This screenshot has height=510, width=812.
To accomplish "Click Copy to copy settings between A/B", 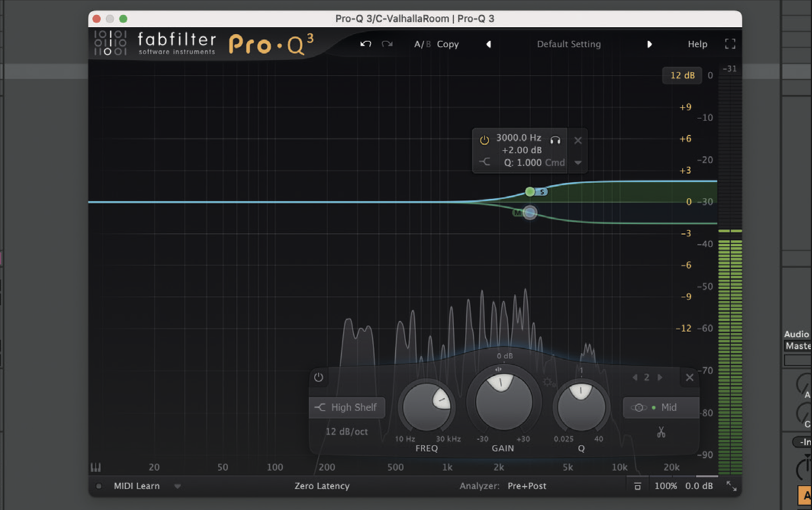I will click(x=447, y=43).
